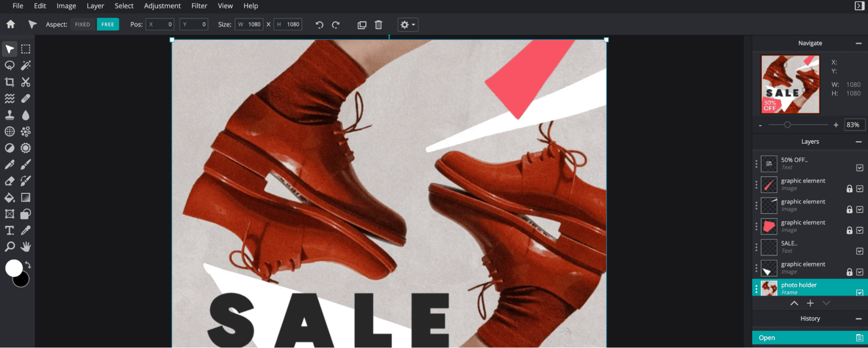Select the Color Replace brush tool

[x=26, y=181]
